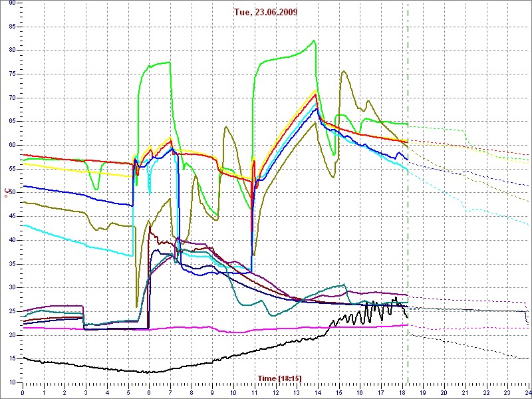The width and height of the screenshot is (532, 399).
Task: Click the '50' label on the Y axis
Action: tap(11, 193)
